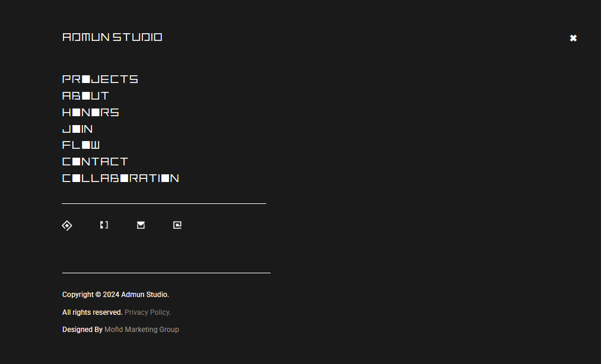Close the menu with the X icon
Viewport: 601px width, 364px height.
point(573,38)
